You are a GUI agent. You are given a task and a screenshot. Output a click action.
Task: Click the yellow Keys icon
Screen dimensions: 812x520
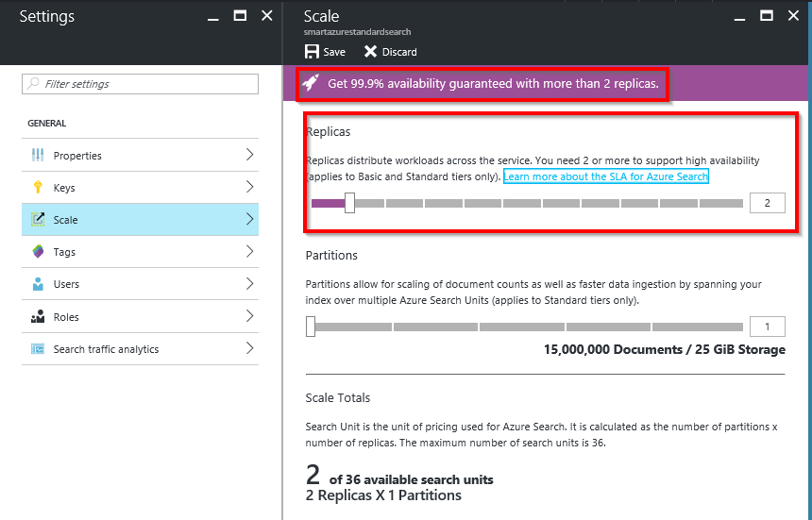click(x=38, y=188)
